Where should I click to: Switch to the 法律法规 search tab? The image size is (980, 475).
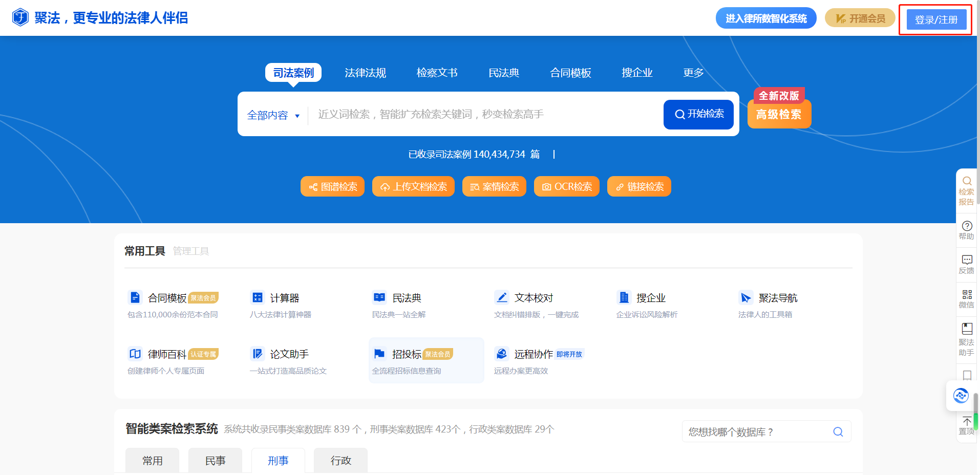tap(365, 73)
